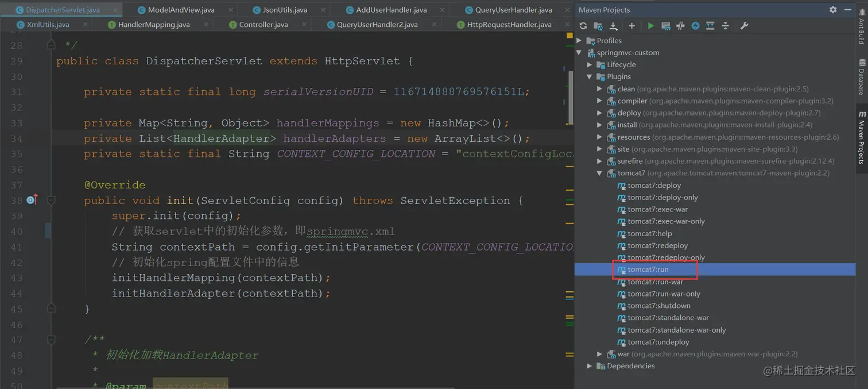
Task: Click Generate Sources and Update Folders icon
Action: [598, 26]
